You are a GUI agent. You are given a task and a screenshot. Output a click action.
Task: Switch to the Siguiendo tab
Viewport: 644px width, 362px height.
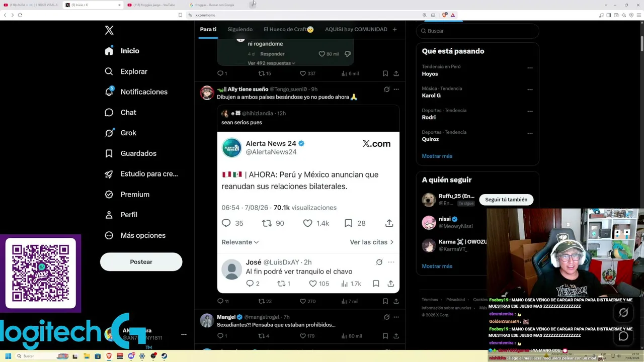click(x=240, y=29)
